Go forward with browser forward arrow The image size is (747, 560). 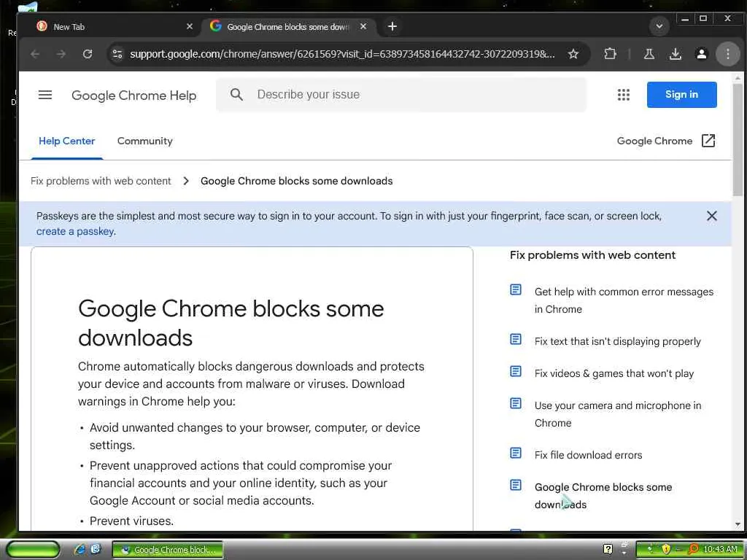(x=61, y=54)
